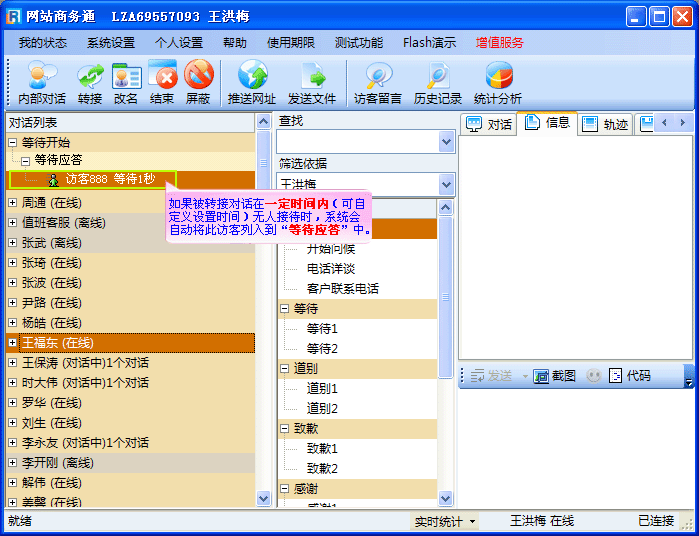This screenshot has width=699, height=536.
Task: Click the 截图 screenshot button
Action: (555, 376)
